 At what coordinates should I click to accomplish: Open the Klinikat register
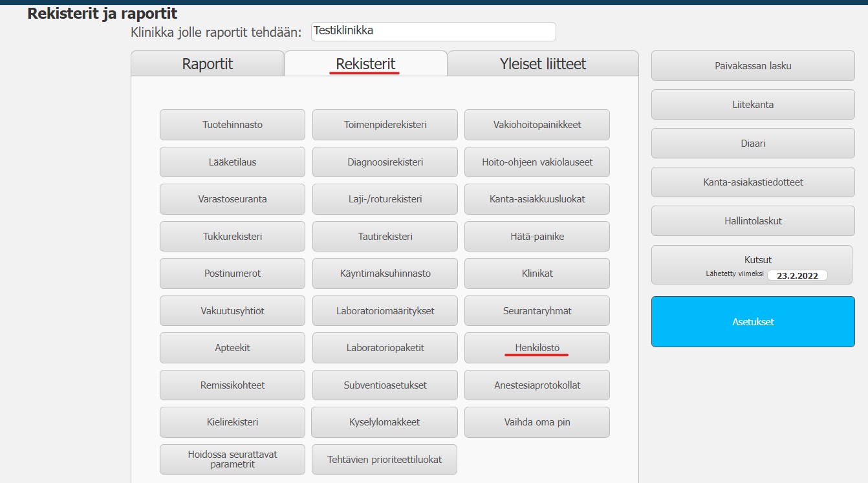pyautogui.click(x=537, y=274)
